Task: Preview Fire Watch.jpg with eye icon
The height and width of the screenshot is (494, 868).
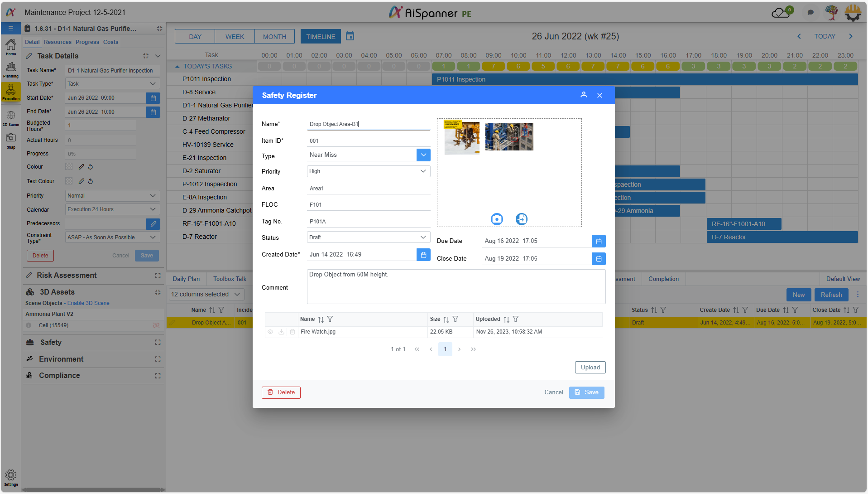Action: (270, 332)
